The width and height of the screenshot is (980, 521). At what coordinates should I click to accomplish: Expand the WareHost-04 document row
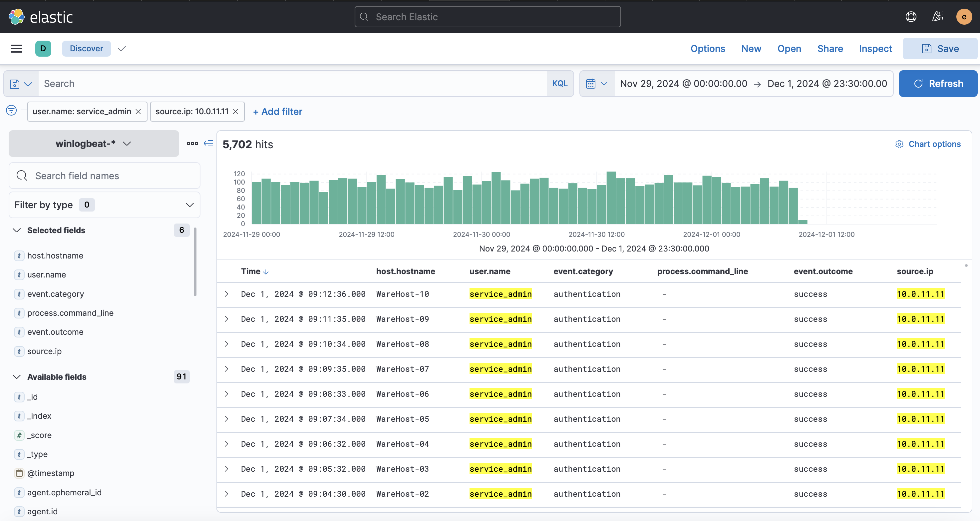point(226,444)
